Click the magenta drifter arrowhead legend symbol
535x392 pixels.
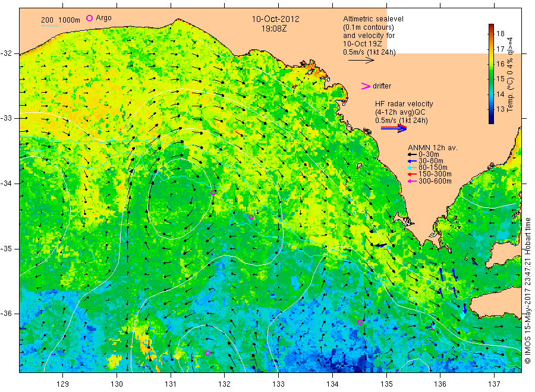pyautogui.click(x=366, y=86)
